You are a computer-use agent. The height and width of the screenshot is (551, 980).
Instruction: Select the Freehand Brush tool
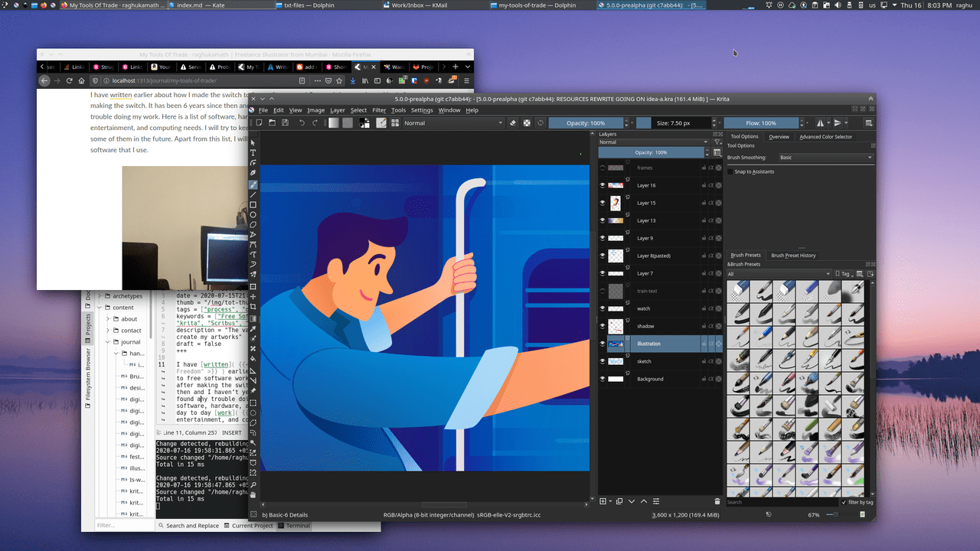pos(253,184)
